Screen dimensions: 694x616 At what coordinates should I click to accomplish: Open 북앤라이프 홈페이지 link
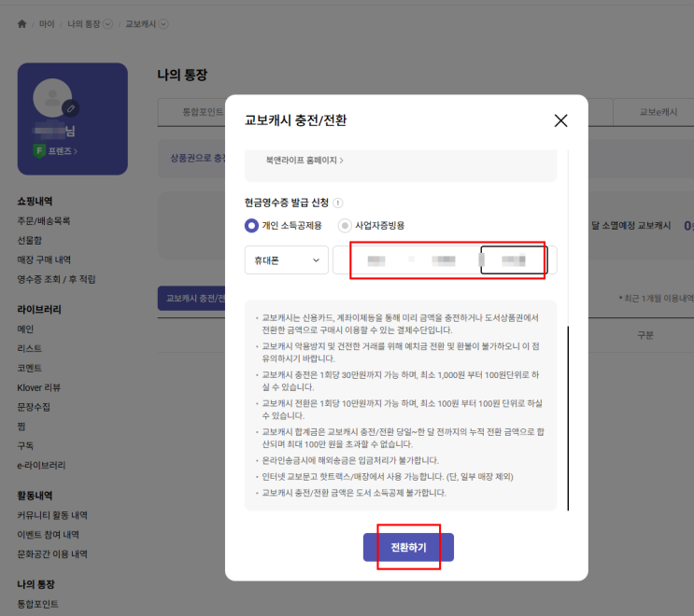click(305, 161)
